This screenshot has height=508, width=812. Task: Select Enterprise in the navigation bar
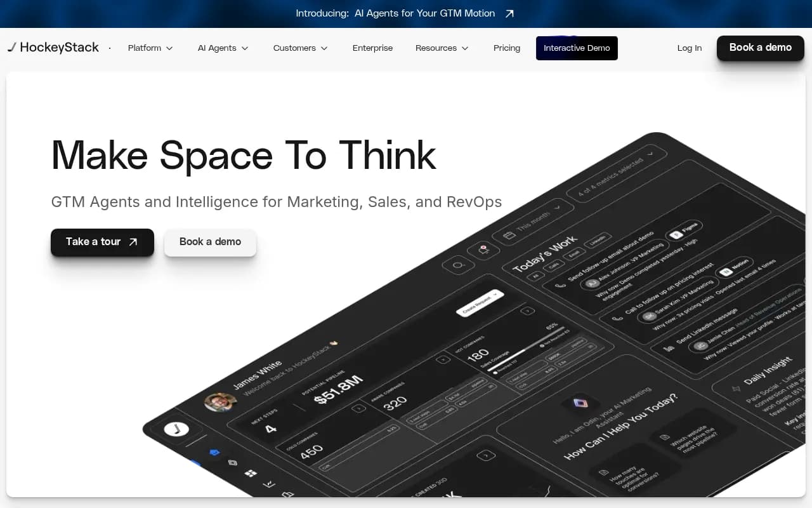point(372,48)
